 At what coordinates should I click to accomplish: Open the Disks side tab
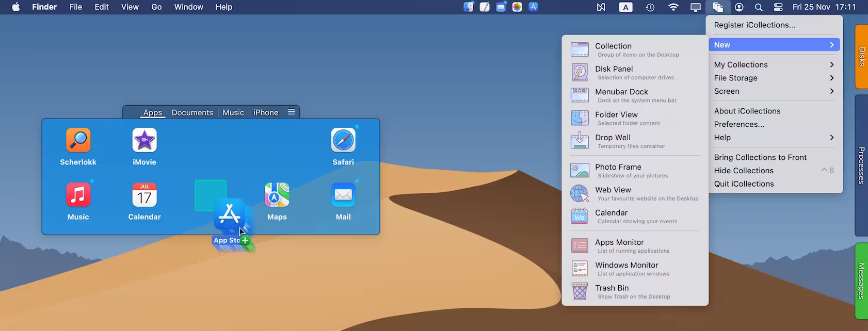[861, 56]
